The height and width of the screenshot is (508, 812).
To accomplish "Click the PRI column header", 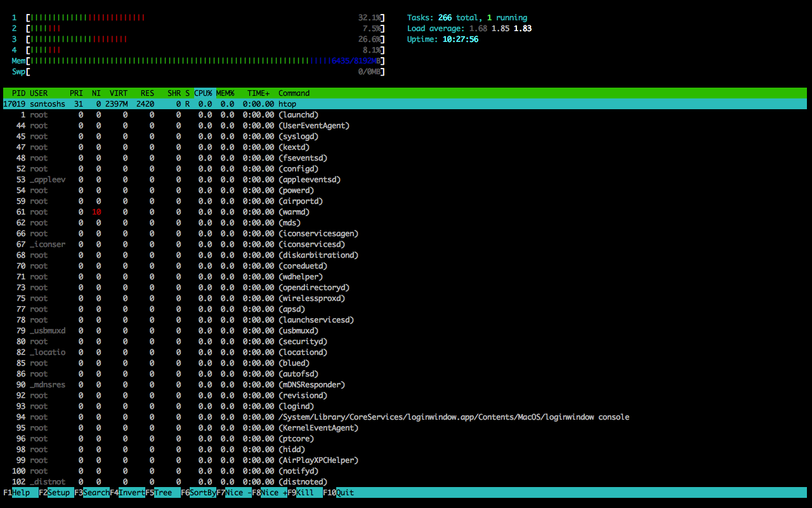I will pyautogui.click(x=76, y=93).
